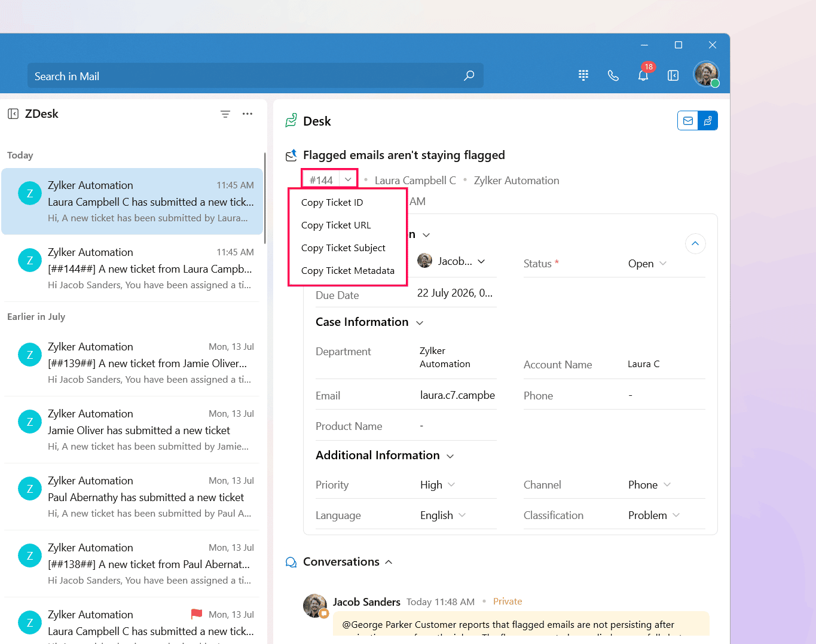
Task: Open the Priority High dropdown
Action: 451,484
